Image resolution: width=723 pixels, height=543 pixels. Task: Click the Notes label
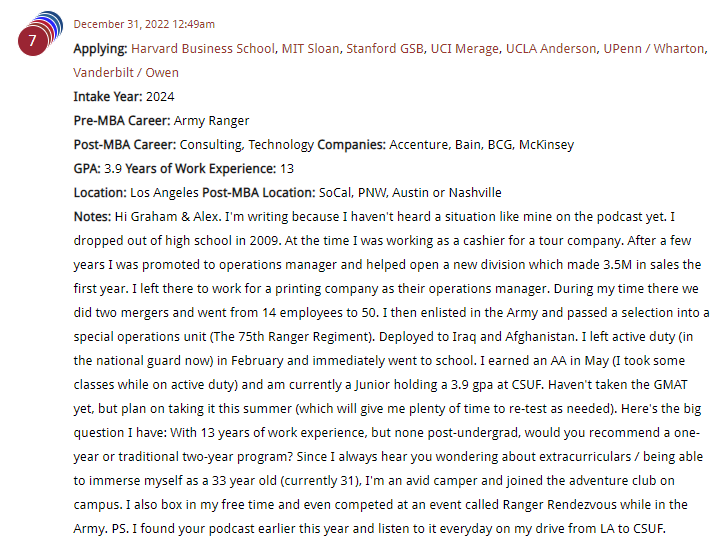pos(92,216)
